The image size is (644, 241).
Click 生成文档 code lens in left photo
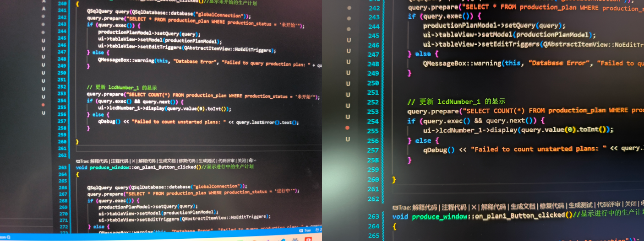(167, 161)
